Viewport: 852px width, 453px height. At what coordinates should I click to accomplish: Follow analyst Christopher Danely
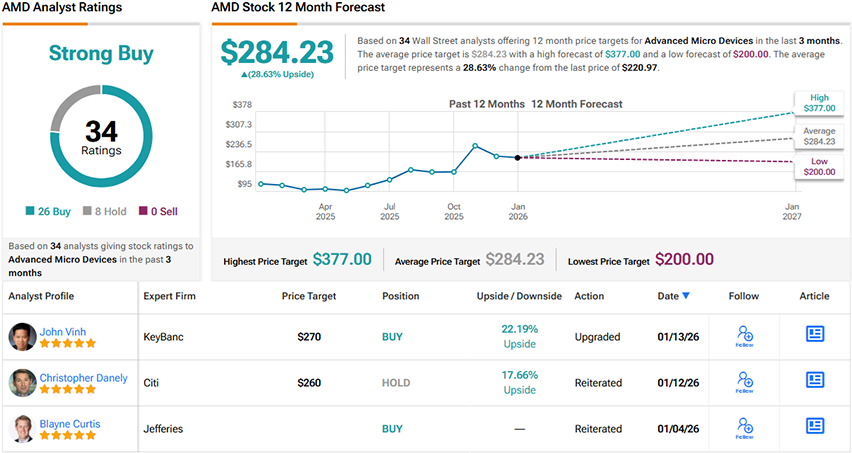[743, 381]
